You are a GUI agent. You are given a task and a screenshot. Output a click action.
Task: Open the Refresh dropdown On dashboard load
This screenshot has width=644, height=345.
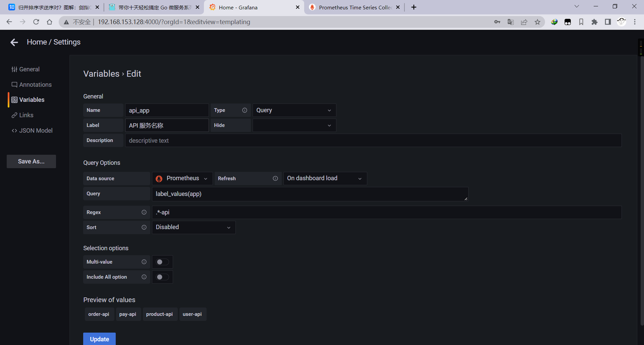click(x=325, y=179)
